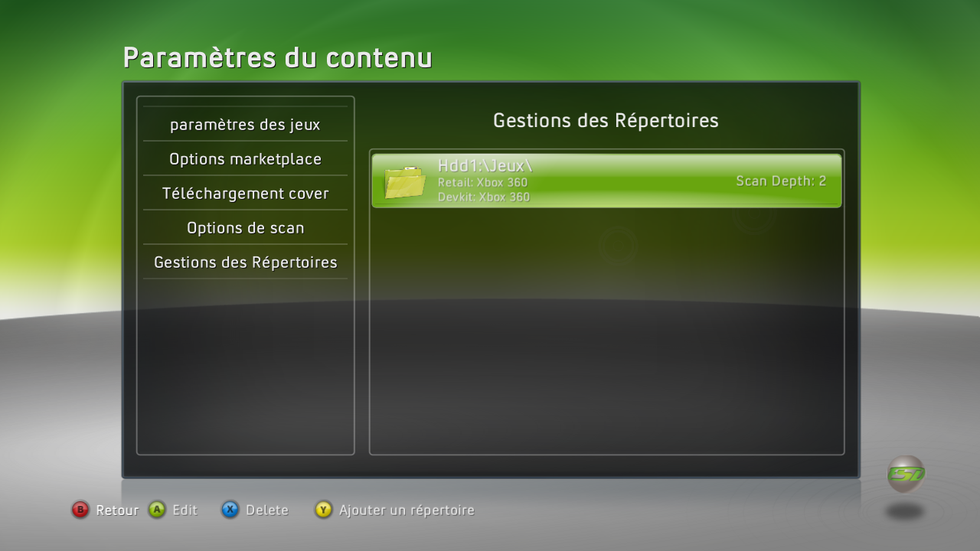The height and width of the screenshot is (551, 980).
Task: Select Gestions des Répertoires menu item
Action: coord(245,262)
